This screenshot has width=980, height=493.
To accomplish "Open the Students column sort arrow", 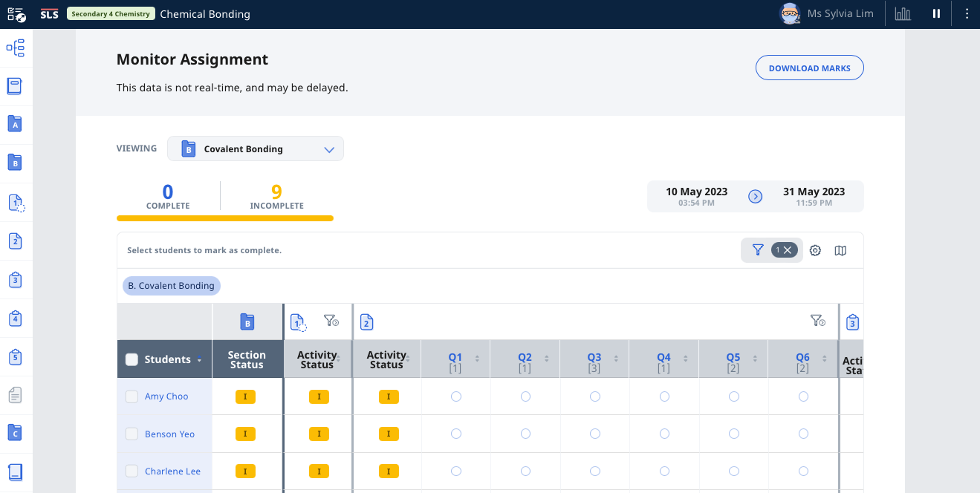I will (199, 360).
